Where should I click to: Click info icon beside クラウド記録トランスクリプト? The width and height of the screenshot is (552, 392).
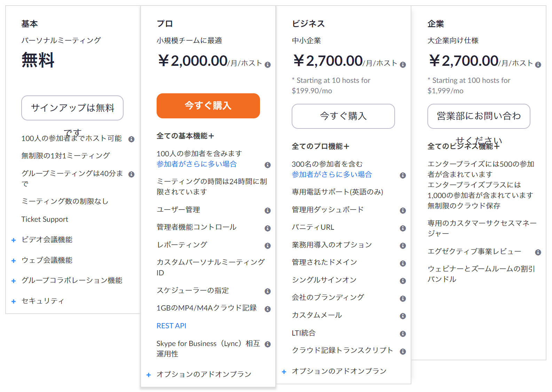[x=403, y=352]
